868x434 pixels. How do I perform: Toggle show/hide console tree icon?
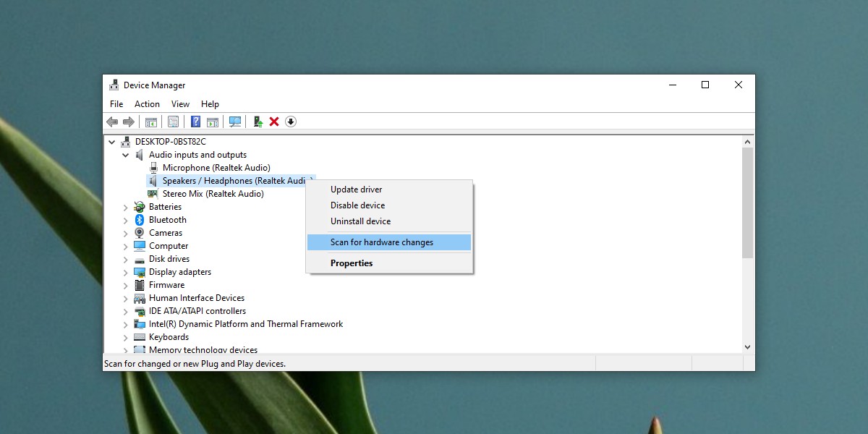(151, 122)
